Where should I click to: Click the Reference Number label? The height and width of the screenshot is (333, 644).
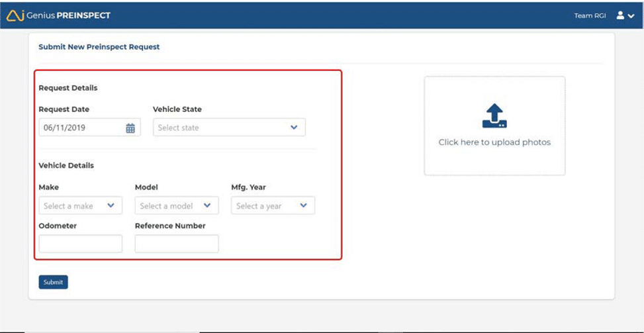click(x=170, y=226)
